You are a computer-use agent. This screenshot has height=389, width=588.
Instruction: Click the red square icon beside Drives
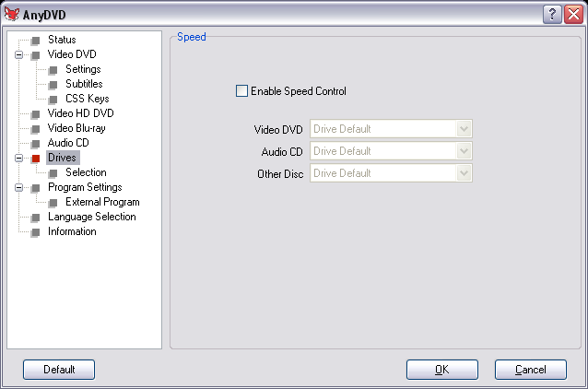pos(36,159)
